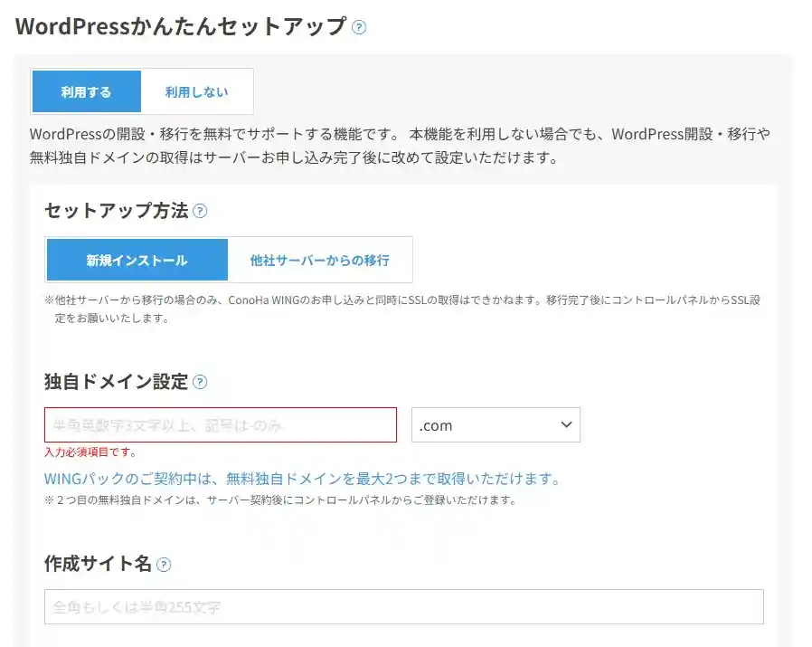Click the SSL migration note under setup method
This screenshot has width=812, height=647.
(402, 309)
